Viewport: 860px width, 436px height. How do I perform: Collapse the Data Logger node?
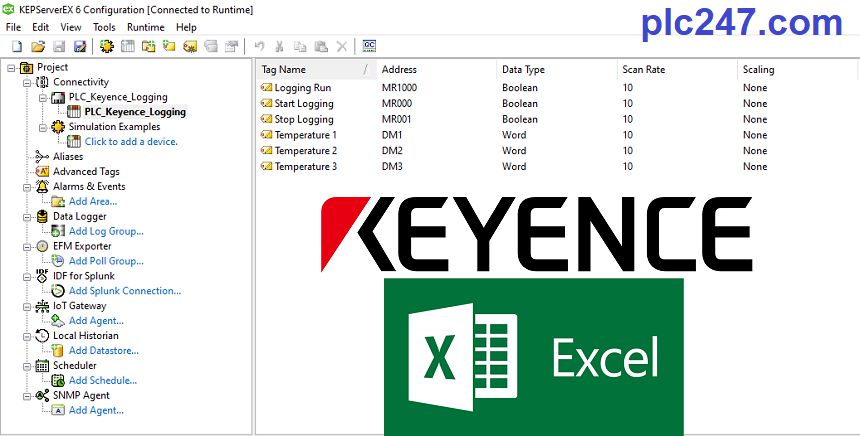coord(27,217)
